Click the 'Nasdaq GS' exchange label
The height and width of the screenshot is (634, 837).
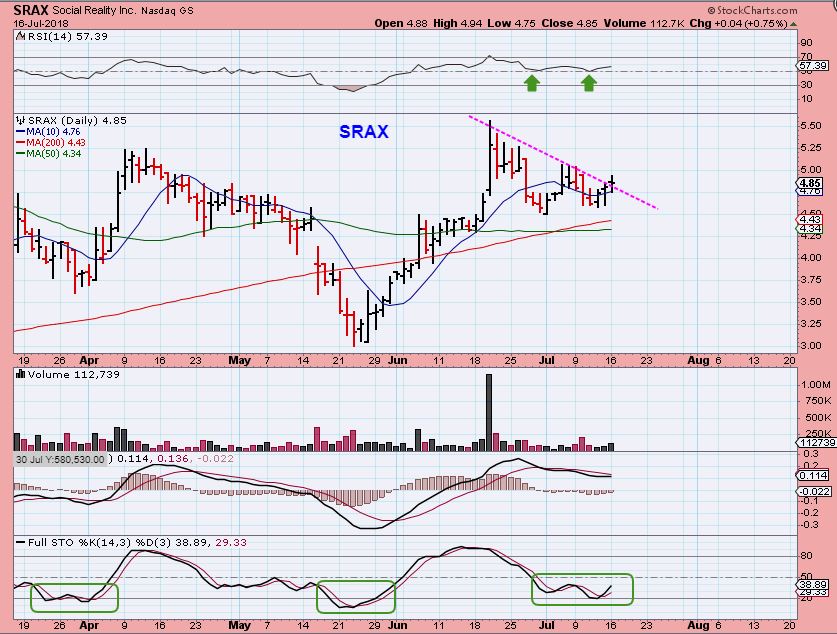(x=167, y=10)
